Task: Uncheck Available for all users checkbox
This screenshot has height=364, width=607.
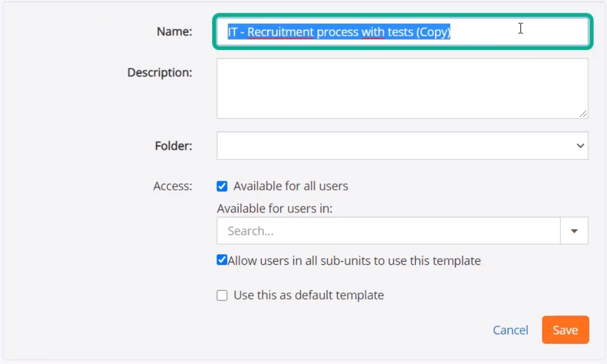Action: point(222,187)
